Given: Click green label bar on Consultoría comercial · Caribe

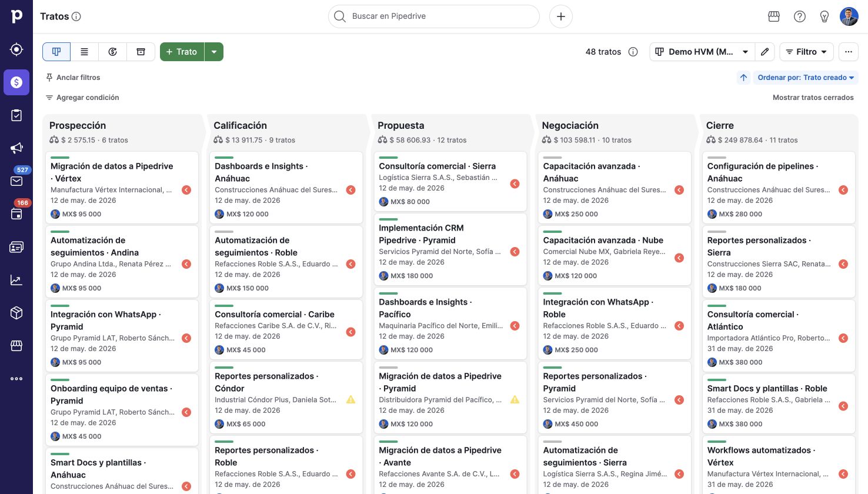Looking at the screenshot, I should point(224,306).
